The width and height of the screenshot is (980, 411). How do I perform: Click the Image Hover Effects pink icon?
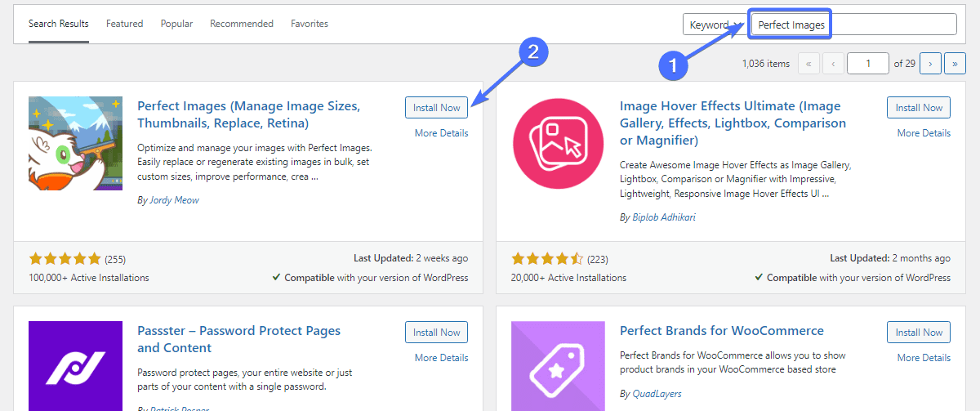558,143
